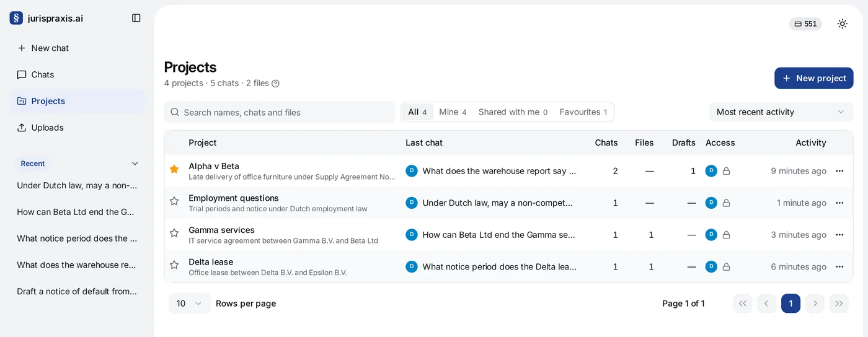The image size is (868, 337).
Task: Click the access avatar in the Delta lease row
Action: [711, 266]
